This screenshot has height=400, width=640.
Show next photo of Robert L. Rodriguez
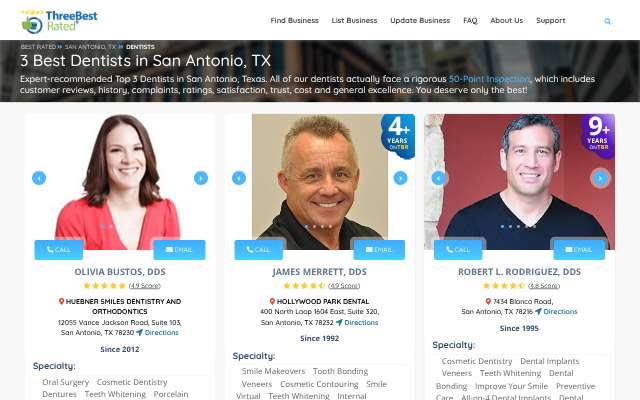tap(600, 178)
